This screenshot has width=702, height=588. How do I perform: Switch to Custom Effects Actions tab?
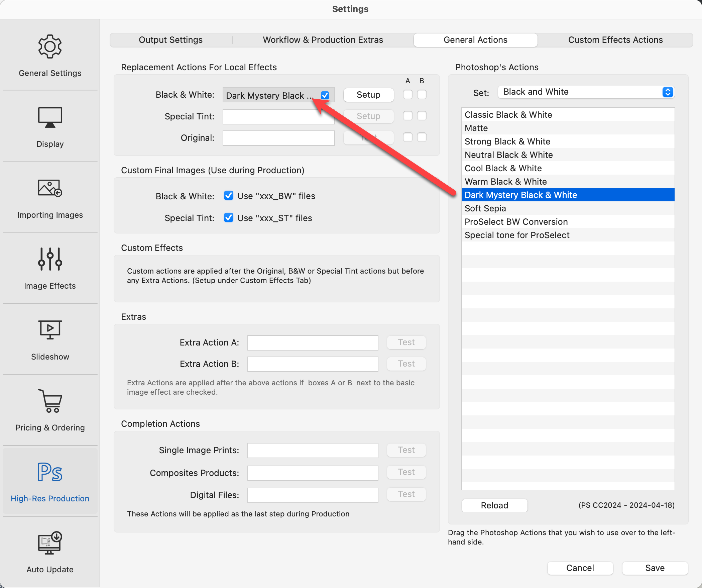[615, 40]
